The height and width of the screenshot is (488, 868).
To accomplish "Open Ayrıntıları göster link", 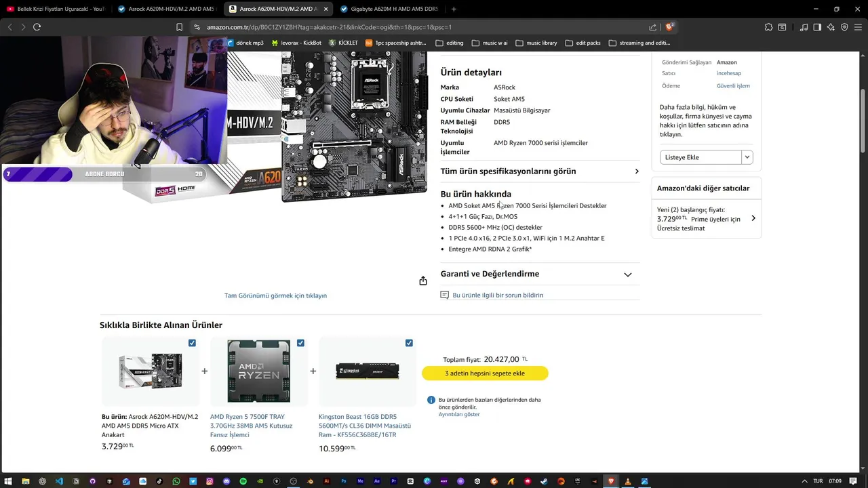I will pos(459,414).
